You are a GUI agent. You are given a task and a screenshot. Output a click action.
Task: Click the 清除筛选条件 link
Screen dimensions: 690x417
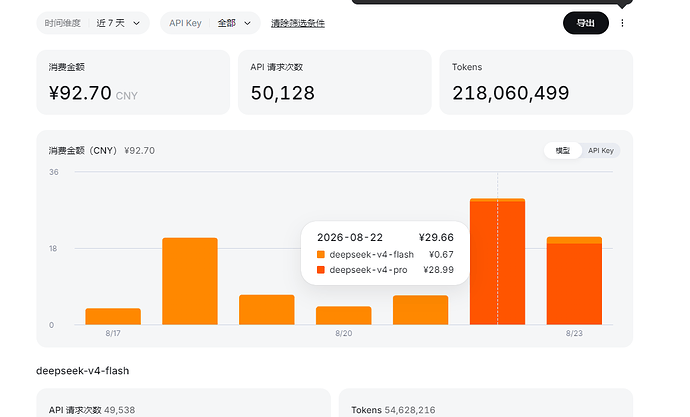click(x=298, y=23)
